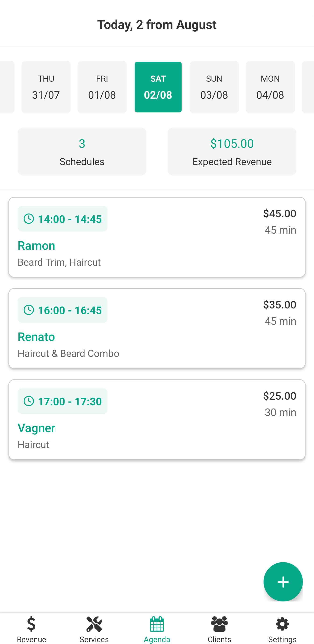Viewport: 314px width, 644px height.
Task: Tap the 16:00 - 16:45 time badge
Action: click(x=62, y=310)
